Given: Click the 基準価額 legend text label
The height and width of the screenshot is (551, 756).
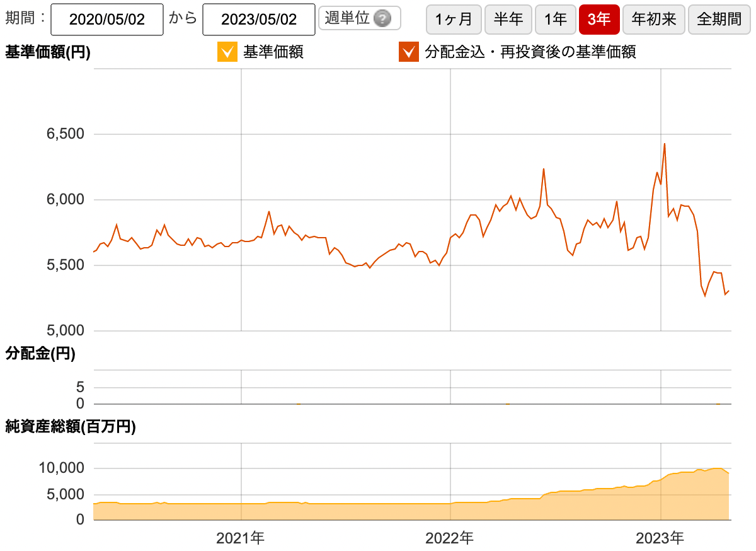Looking at the screenshot, I should coord(273,52).
